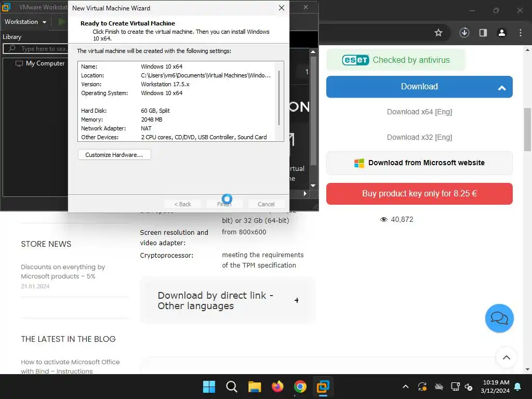This screenshot has width=532, height=399.
Task: Click the network display tray icon
Action: pos(455,387)
